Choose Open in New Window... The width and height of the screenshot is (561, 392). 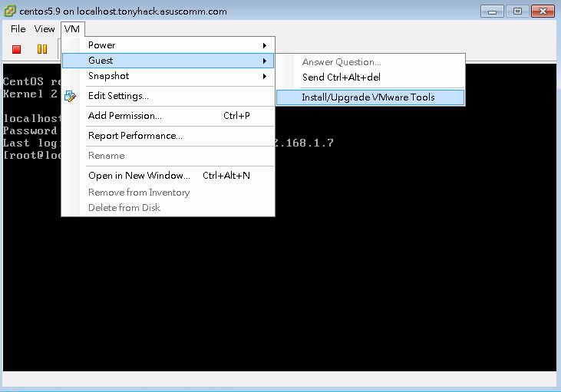168,176
